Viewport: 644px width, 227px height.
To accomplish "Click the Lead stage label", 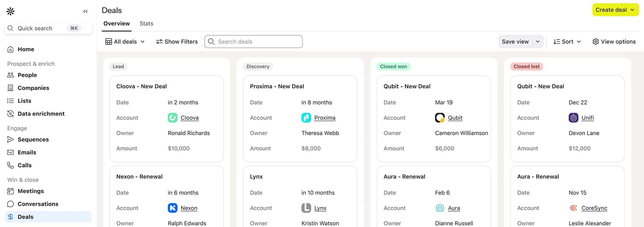I will 118,66.
